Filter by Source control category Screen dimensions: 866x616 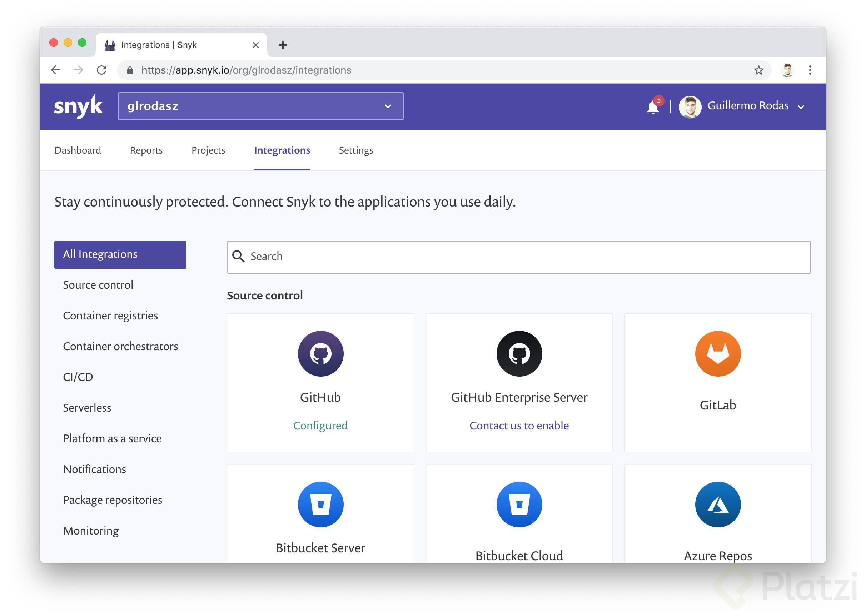[x=98, y=285]
